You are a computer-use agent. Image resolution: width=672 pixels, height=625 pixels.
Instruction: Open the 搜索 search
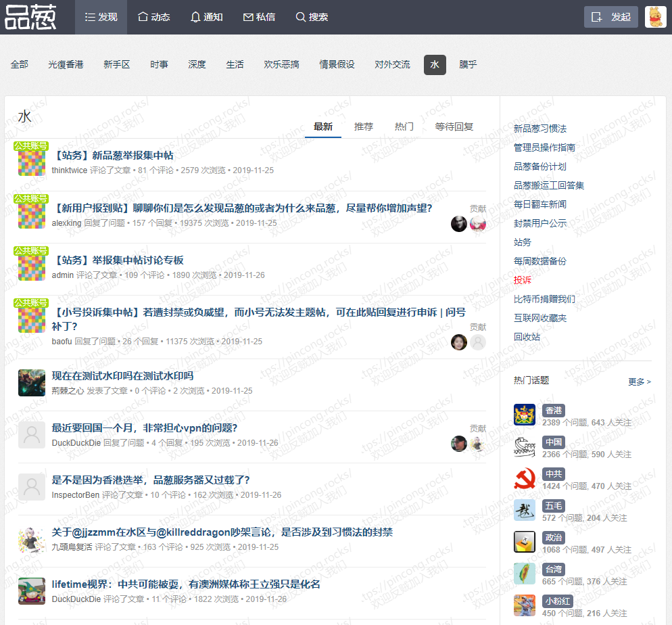pyautogui.click(x=312, y=17)
